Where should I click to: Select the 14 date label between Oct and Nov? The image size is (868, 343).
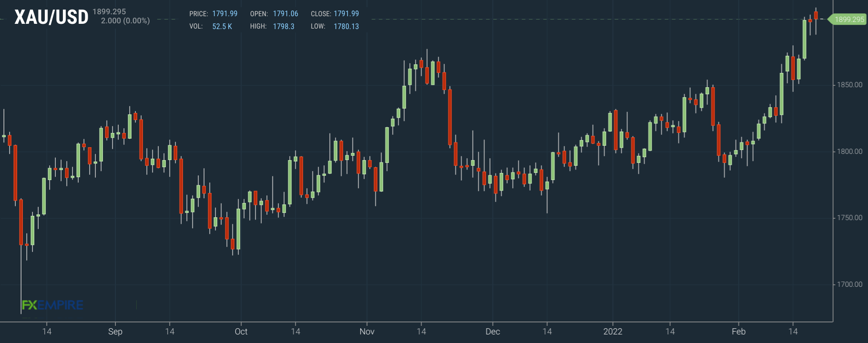[295, 332]
